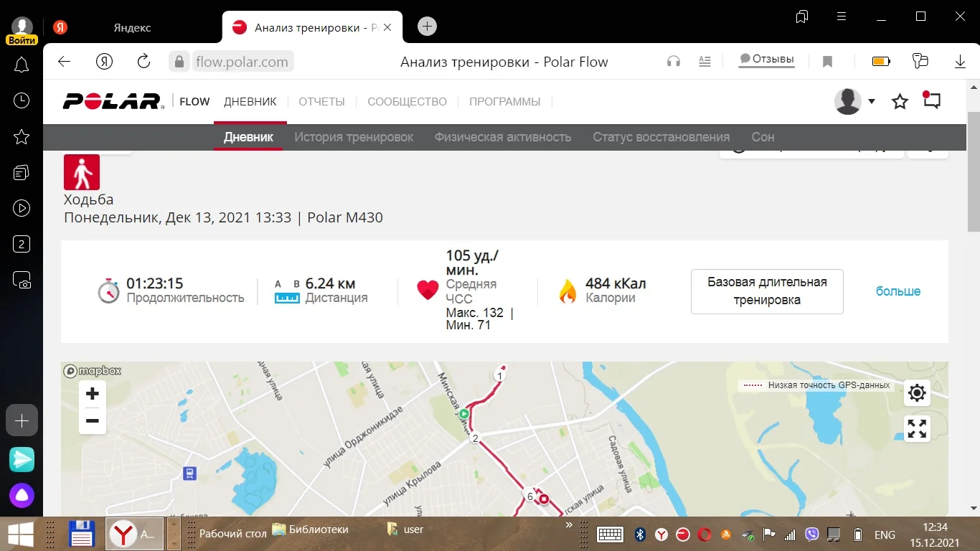Open the ПРОГРАММЫ menu item

[505, 102]
